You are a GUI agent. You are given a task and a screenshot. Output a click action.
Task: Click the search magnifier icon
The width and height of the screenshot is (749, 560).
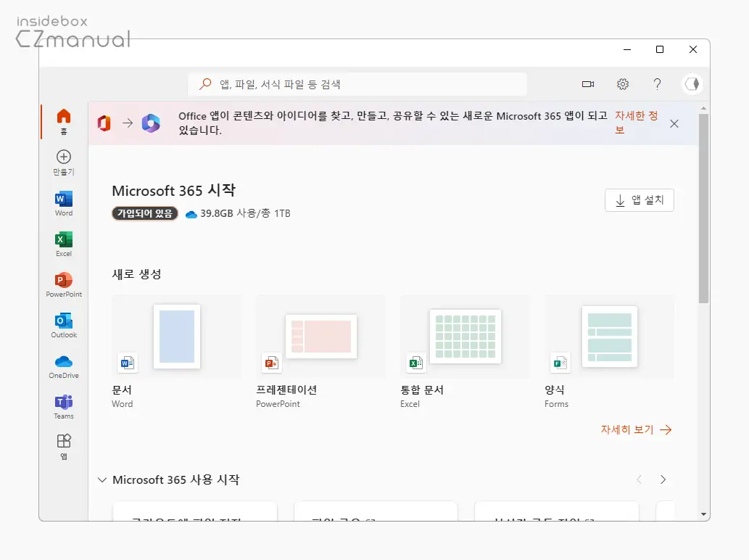coord(205,84)
